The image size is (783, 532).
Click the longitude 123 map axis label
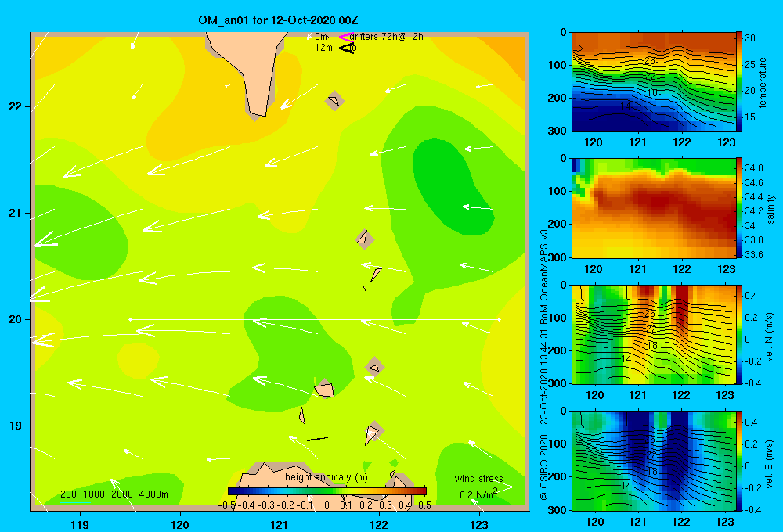(x=479, y=524)
